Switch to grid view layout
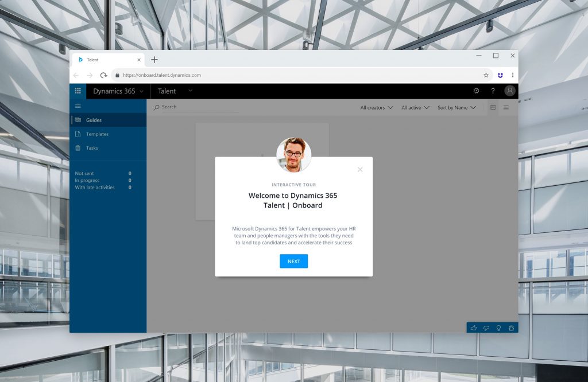The image size is (588, 382). [493, 107]
